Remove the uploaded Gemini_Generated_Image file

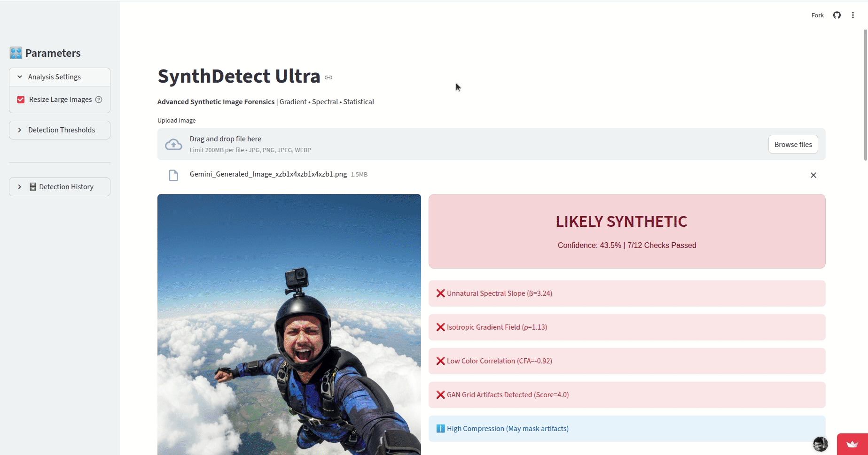813,175
